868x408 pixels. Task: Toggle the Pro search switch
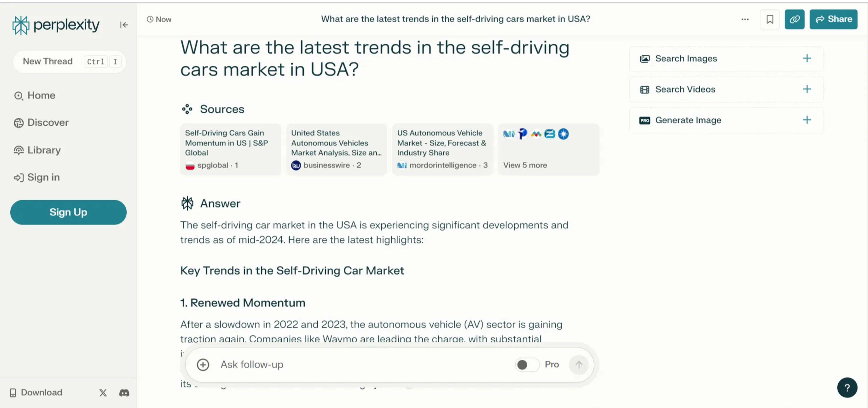(x=527, y=365)
